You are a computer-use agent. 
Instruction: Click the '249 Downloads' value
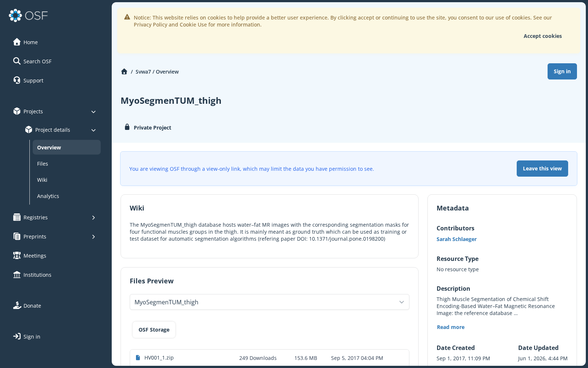[x=258, y=358]
